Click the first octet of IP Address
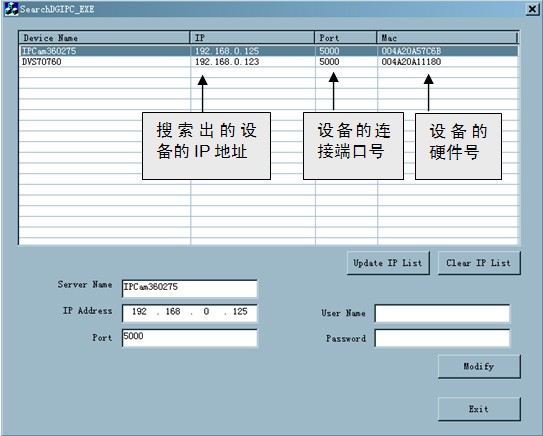 [139, 312]
